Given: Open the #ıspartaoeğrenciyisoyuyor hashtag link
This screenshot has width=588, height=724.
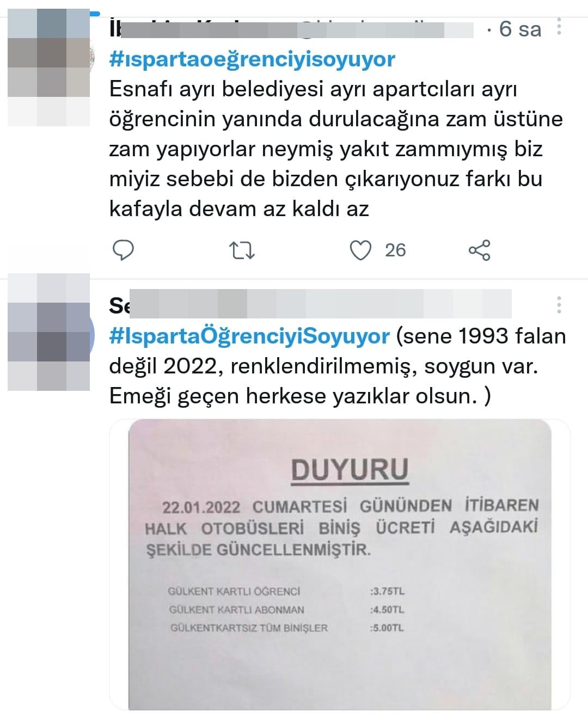Looking at the screenshot, I should [x=252, y=59].
